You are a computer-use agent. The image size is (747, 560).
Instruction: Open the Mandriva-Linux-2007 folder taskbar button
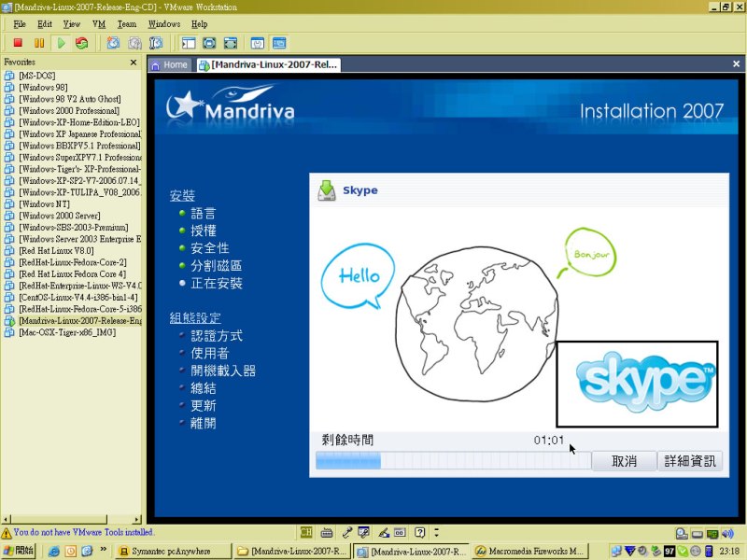[x=293, y=551]
